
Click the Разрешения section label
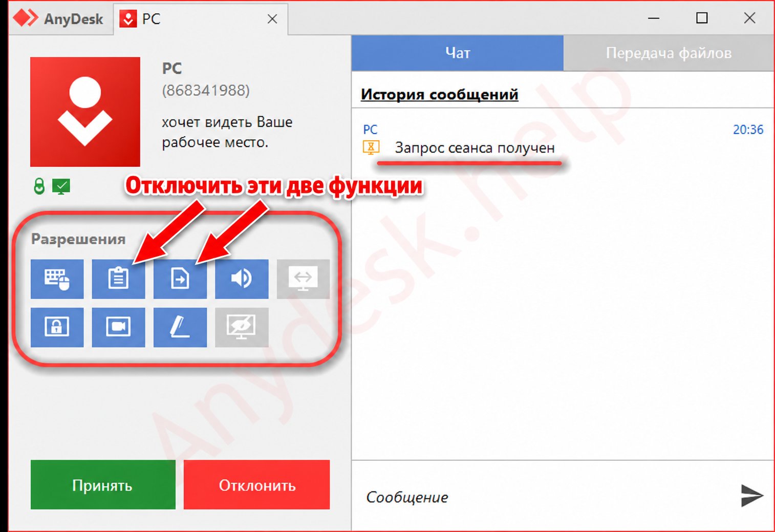[78, 239]
